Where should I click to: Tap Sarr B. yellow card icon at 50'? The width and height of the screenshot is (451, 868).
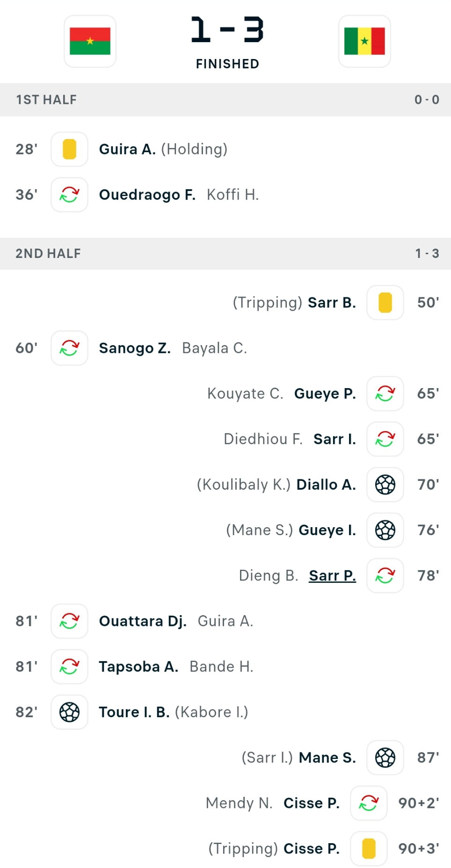[385, 302]
